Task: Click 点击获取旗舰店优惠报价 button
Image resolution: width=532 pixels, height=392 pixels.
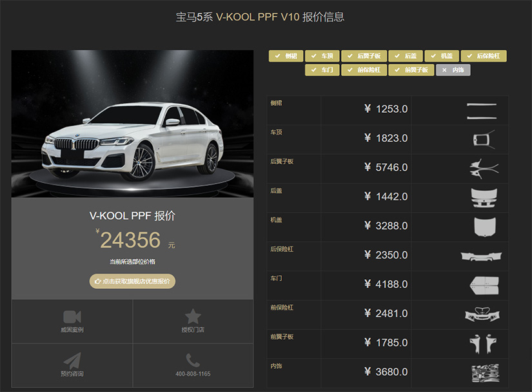Action: pos(132,281)
